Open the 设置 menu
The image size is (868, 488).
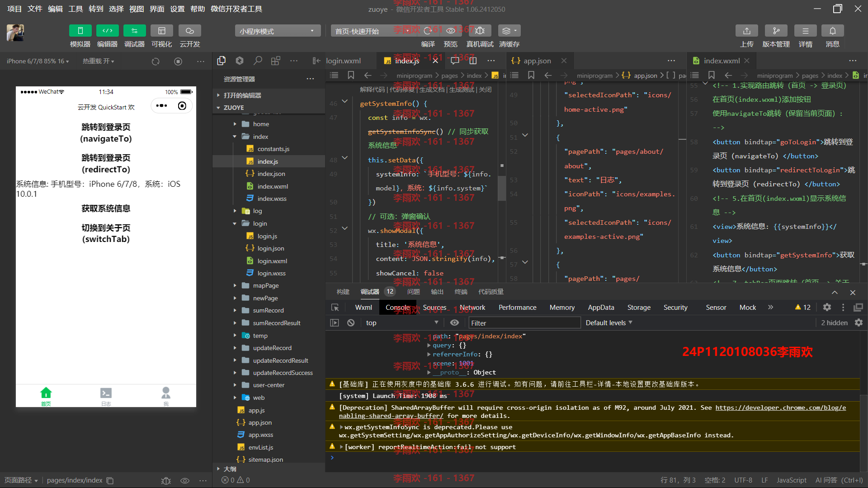point(177,9)
